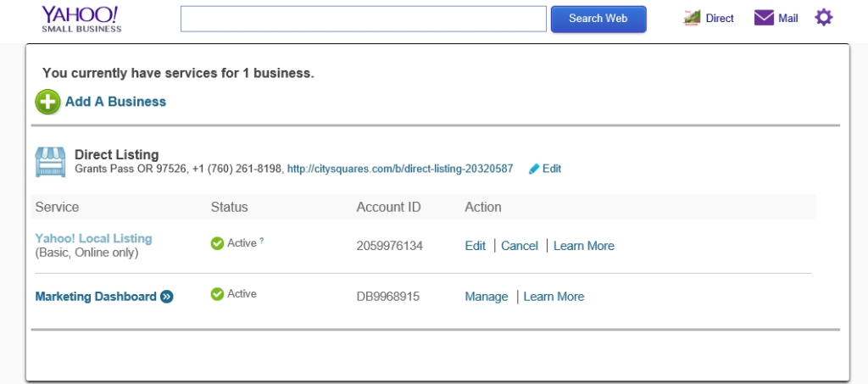Screen dimensions: 868x384
Task: Click Learn More in Marketing Dashboard row
Action: [554, 297]
